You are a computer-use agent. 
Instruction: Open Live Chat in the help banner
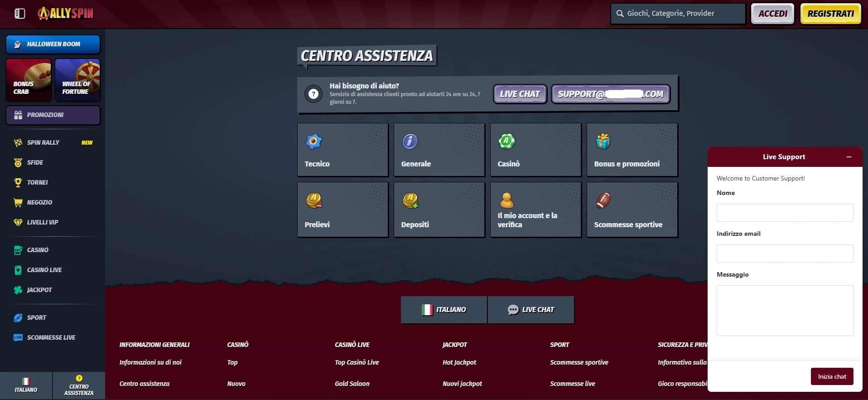click(520, 94)
